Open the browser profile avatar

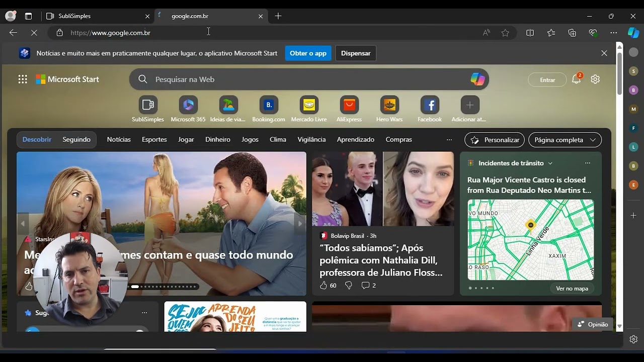click(x=11, y=16)
